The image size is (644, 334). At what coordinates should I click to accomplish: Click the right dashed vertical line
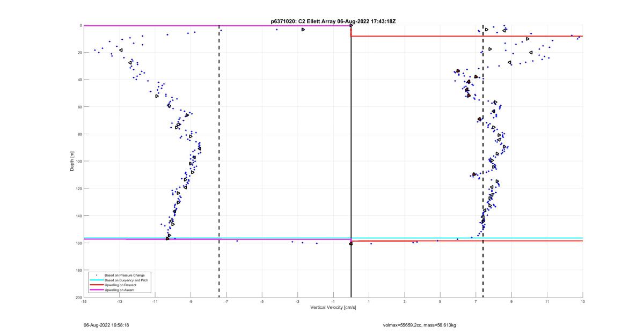pyautogui.click(x=483, y=161)
